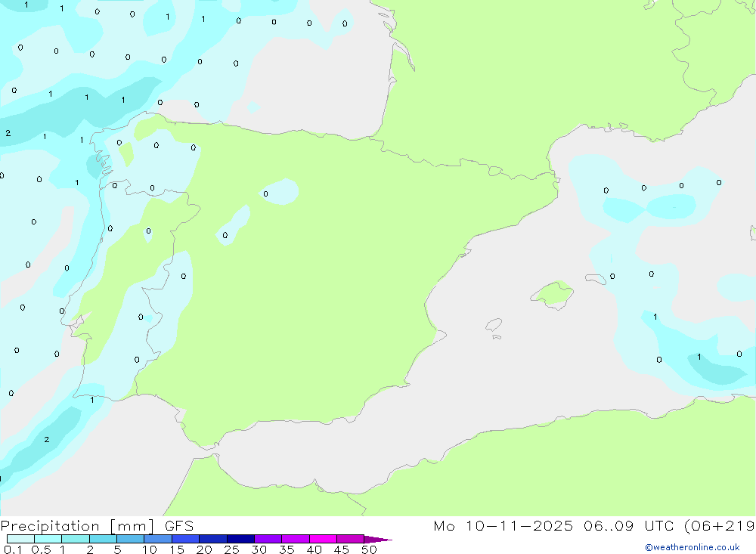Click the 10–15 mm legend swatch
Screen dimensions: 756x554
[158, 539]
